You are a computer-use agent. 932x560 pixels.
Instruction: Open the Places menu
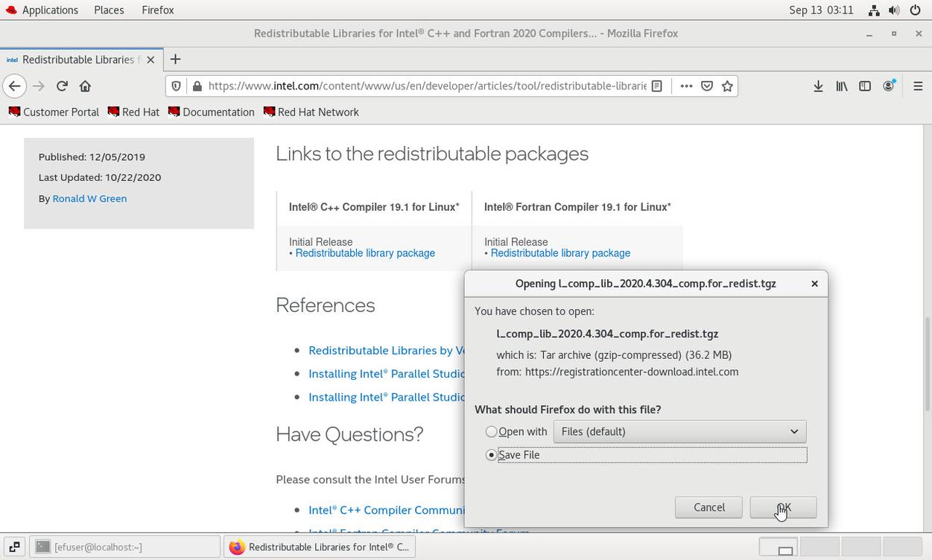[x=109, y=10]
